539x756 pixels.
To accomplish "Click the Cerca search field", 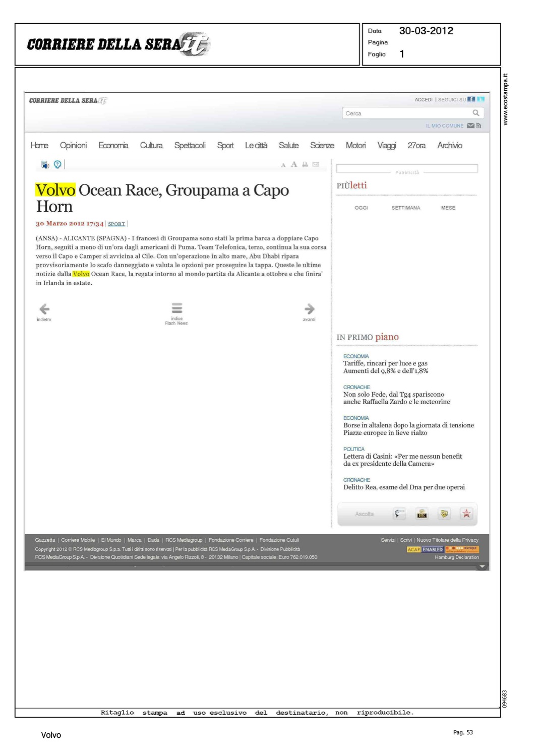I will [406, 113].
